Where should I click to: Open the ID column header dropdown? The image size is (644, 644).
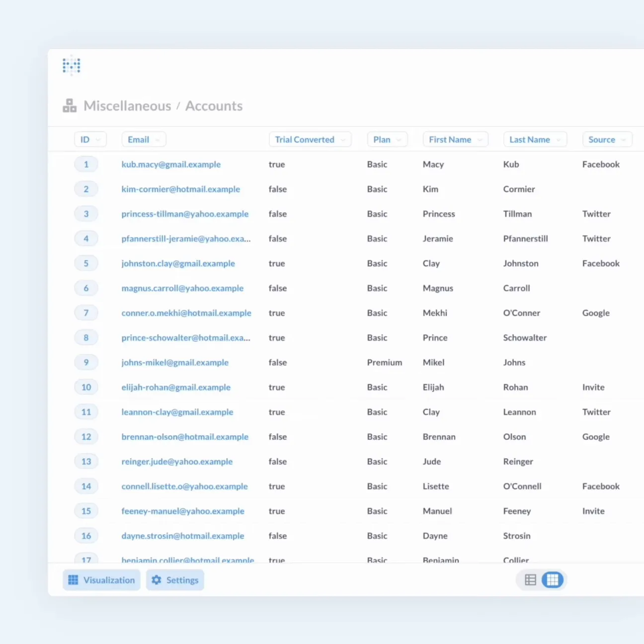pos(90,140)
